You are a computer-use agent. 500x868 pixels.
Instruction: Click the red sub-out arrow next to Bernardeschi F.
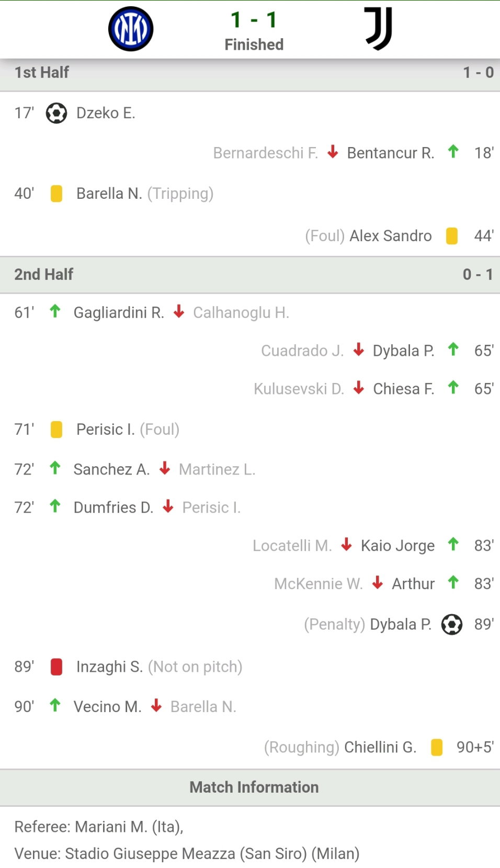click(333, 152)
